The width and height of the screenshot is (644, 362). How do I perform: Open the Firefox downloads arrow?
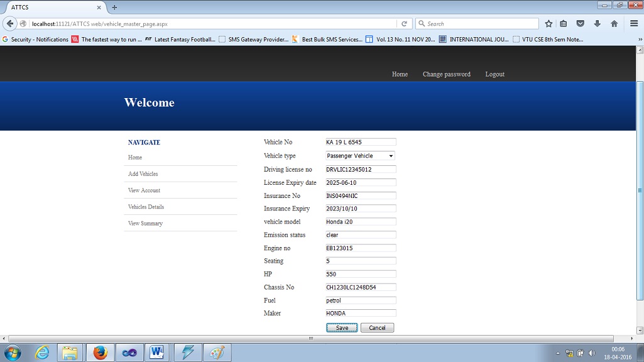[x=597, y=24]
